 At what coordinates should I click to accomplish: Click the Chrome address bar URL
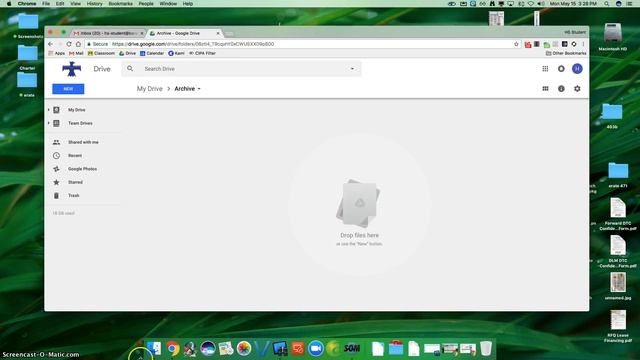(x=193, y=44)
